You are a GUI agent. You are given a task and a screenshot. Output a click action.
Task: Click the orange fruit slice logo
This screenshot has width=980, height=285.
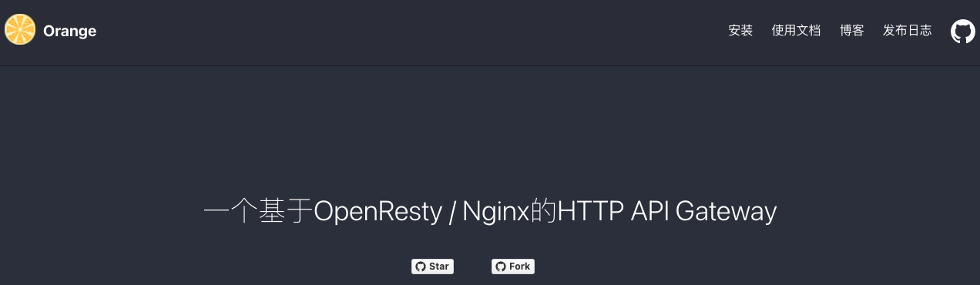pos(19,30)
